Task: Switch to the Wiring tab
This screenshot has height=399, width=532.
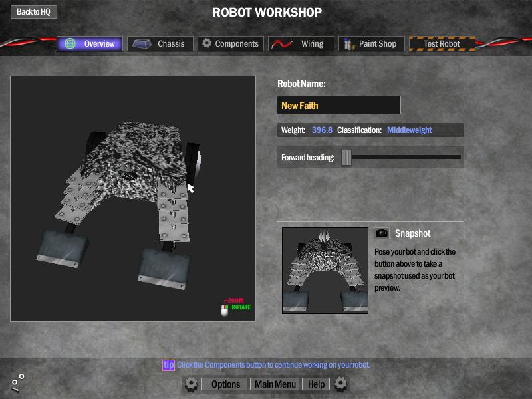Action: (x=301, y=44)
